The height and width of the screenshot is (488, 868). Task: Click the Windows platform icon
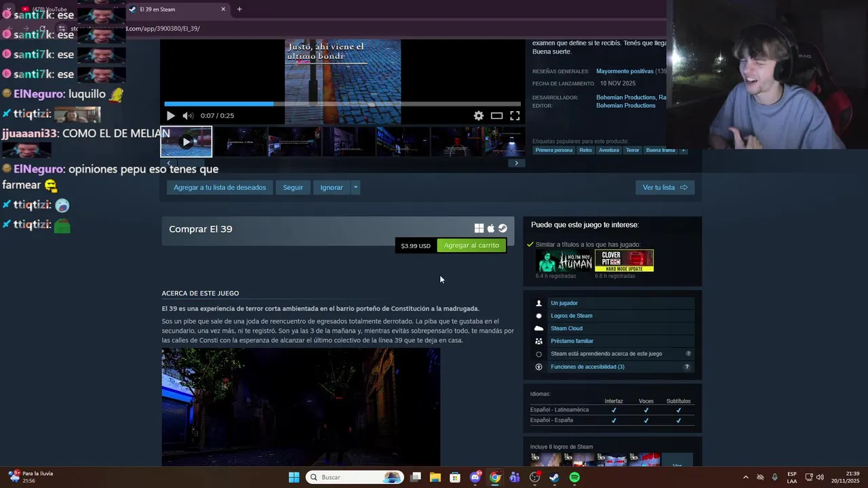point(479,229)
